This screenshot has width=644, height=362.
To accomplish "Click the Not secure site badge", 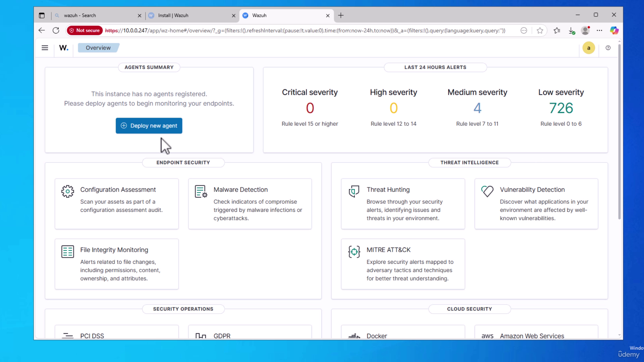I will (x=85, y=31).
